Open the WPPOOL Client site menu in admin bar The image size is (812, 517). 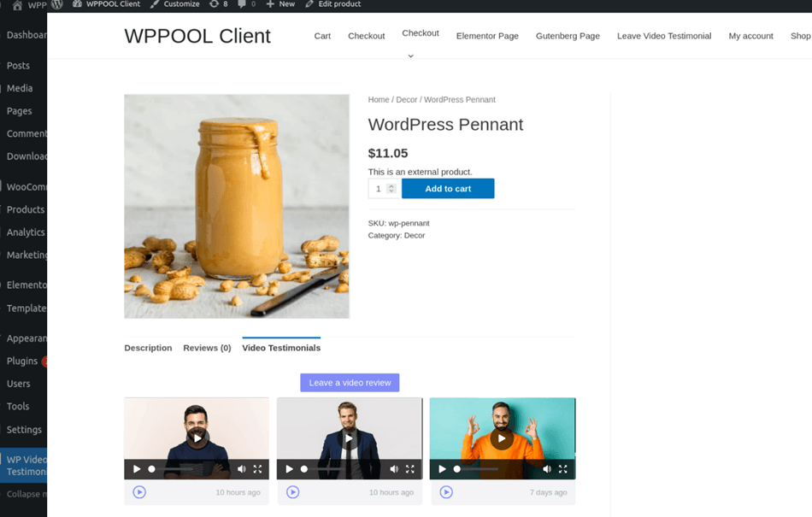tap(107, 4)
